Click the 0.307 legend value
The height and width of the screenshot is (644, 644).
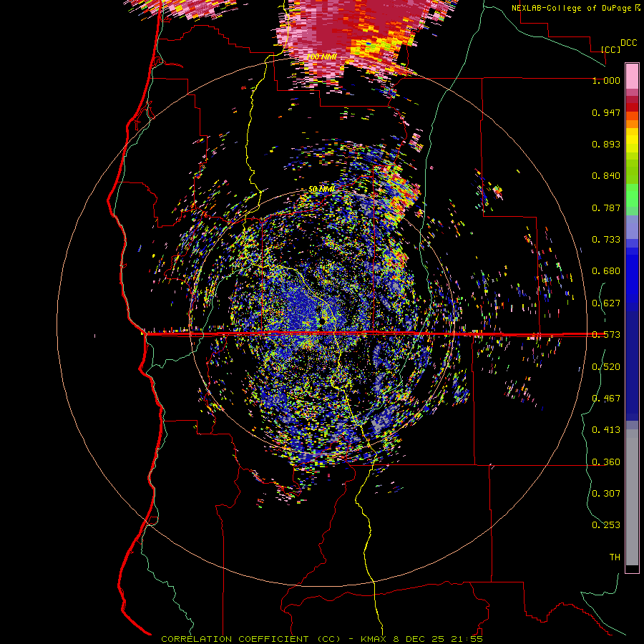(606, 493)
